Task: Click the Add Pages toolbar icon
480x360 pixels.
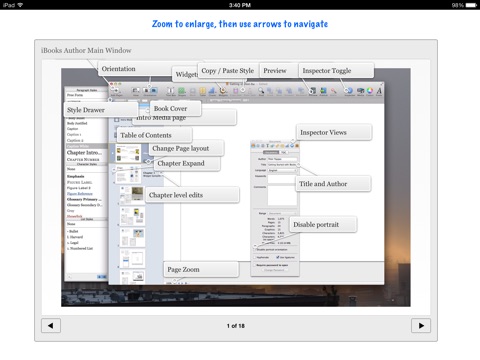Action: [115, 90]
